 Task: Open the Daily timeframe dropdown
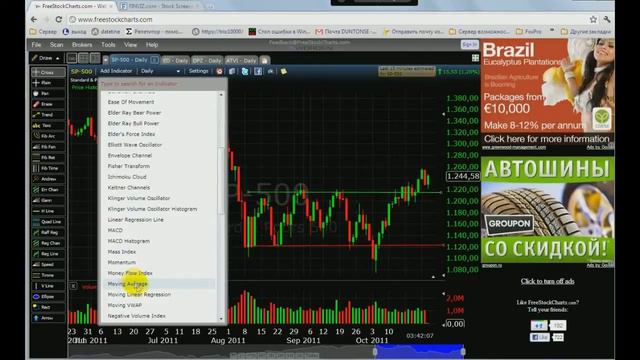(160, 71)
